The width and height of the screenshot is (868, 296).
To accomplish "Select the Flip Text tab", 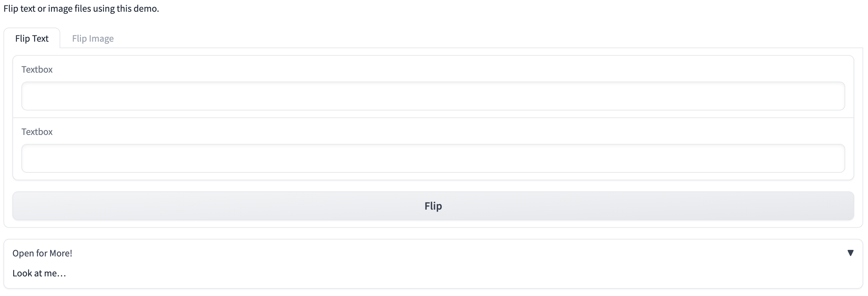I will [x=32, y=39].
